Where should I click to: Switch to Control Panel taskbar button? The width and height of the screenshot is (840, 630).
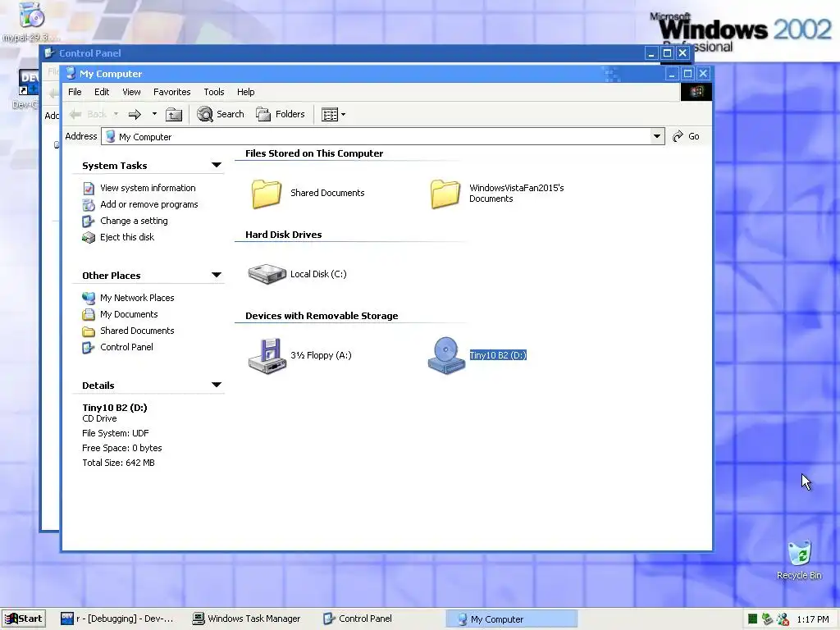(x=358, y=619)
